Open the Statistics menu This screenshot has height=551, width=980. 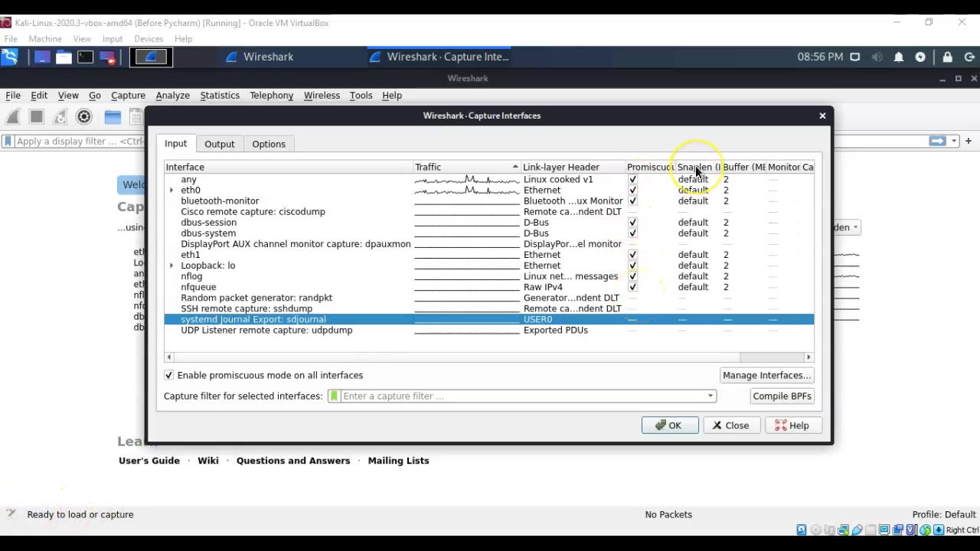point(220,96)
